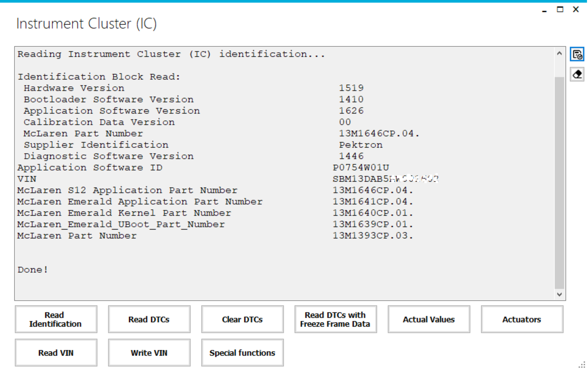Click the Emerald Application Part Number 13M1641CP.04.
Image resolution: width=588 pixels, height=370 pixels.
coord(373,202)
